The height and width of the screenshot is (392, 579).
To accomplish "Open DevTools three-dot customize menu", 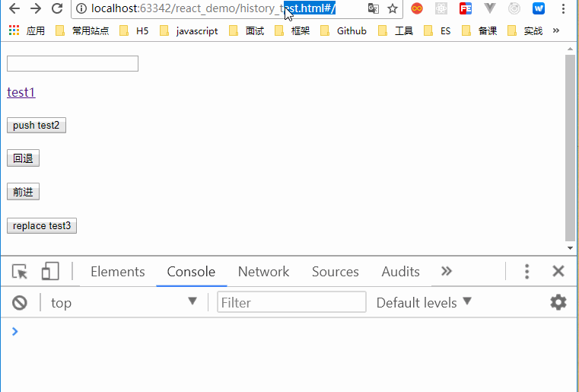I will click(527, 272).
